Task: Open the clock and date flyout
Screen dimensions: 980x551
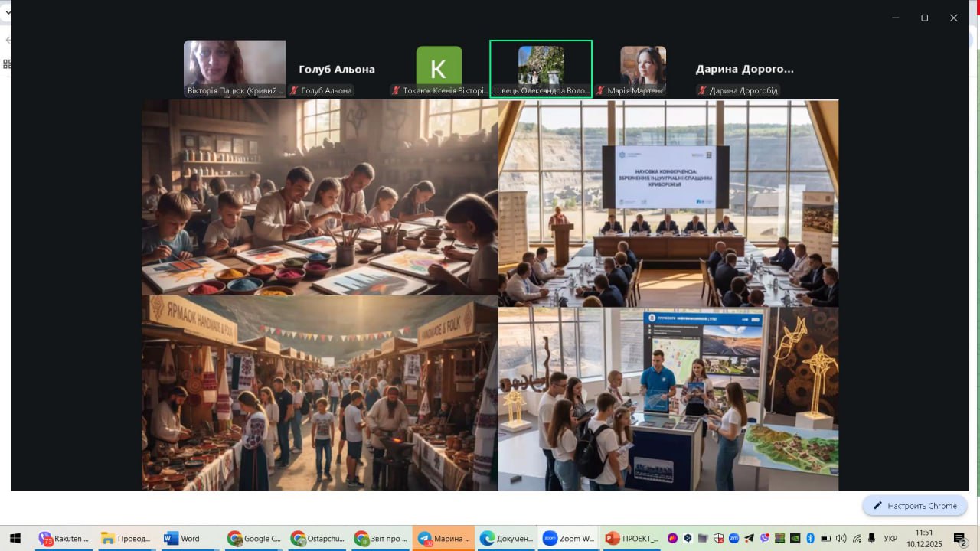Action: tap(924, 538)
